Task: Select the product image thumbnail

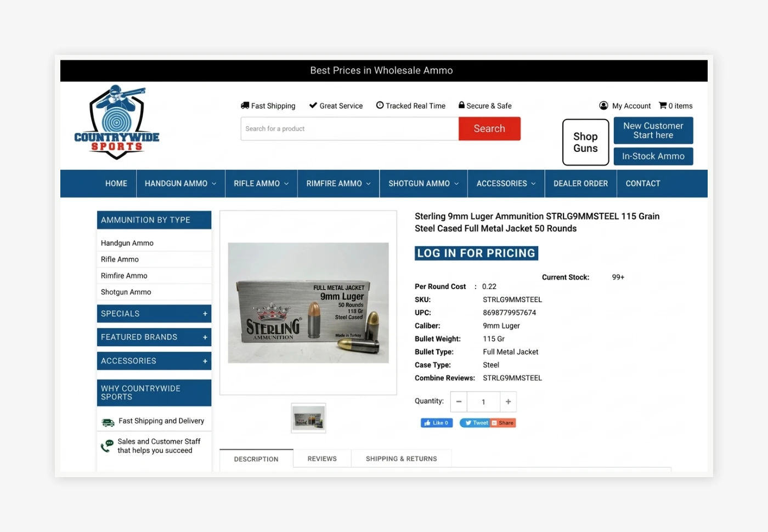Action: (308, 418)
